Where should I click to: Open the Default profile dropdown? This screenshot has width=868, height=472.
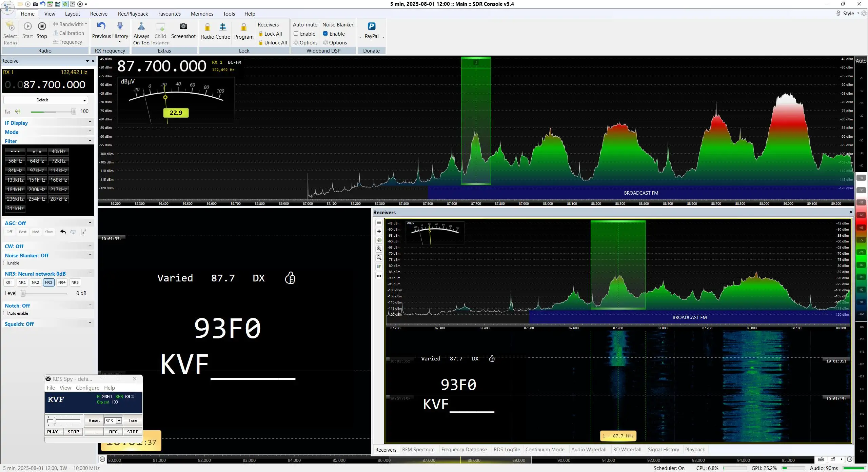pos(46,100)
